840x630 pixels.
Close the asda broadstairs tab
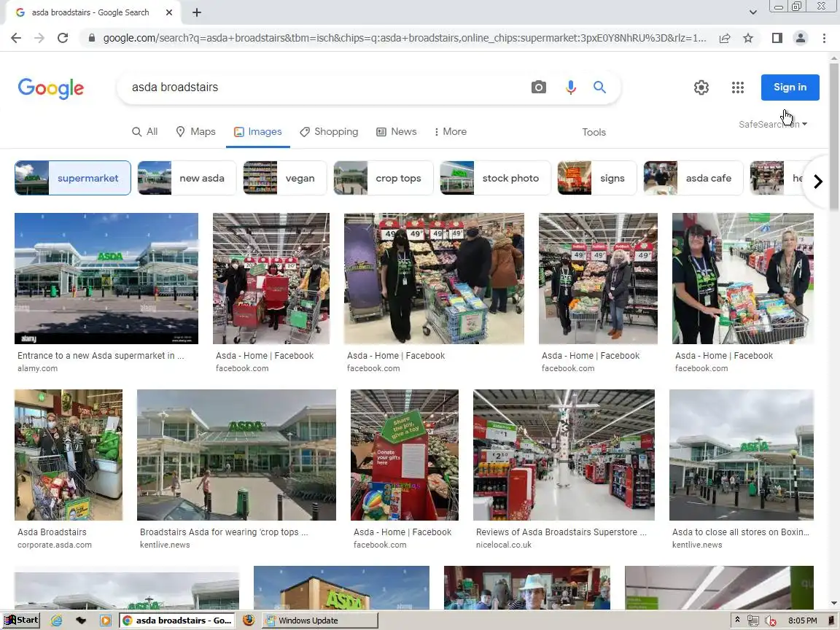pos(168,12)
